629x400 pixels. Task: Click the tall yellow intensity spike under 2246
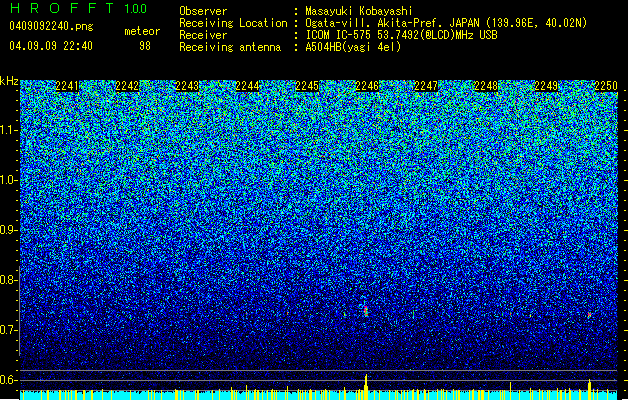[x=366, y=387]
